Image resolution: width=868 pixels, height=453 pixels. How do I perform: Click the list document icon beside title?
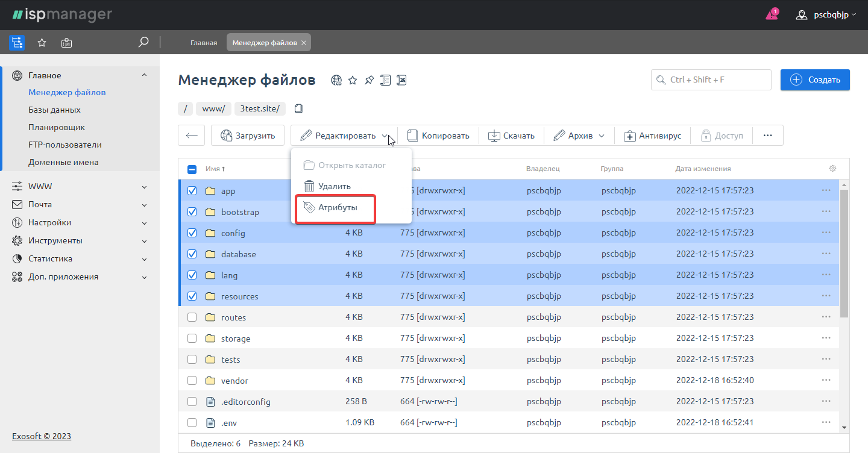(x=386, y=80)
